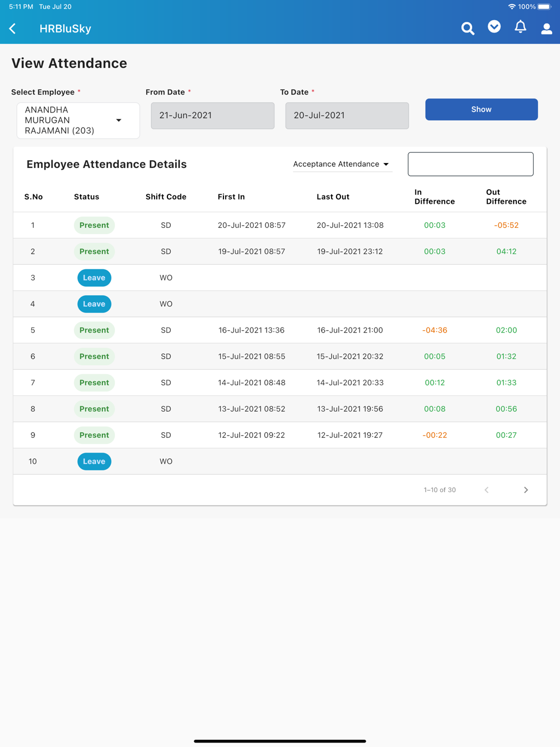Open the Acceptance Attendance dropdown

341,164
